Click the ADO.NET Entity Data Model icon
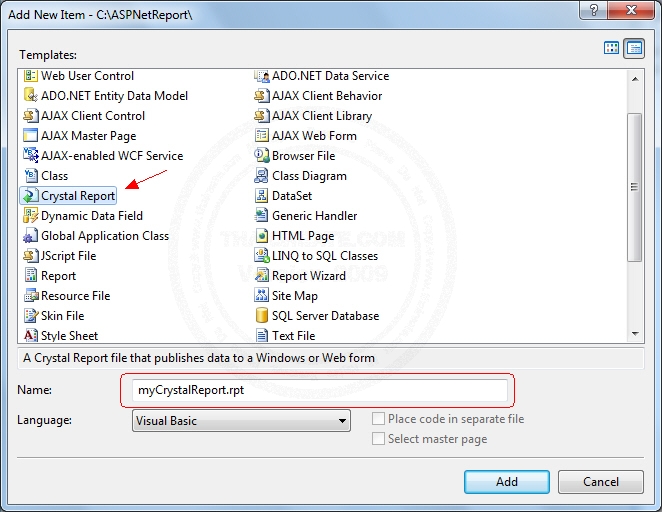662x512 pixels. click(30, 96)
